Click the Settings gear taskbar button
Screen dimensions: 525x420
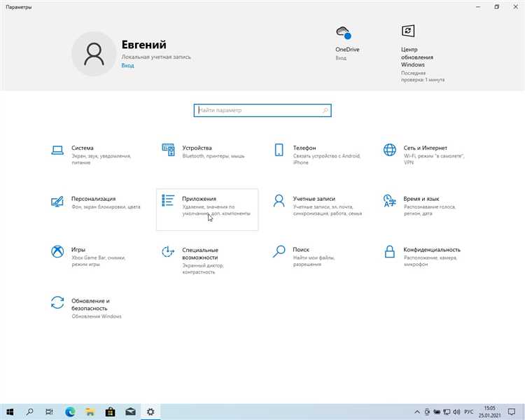(x=150, y=412)
